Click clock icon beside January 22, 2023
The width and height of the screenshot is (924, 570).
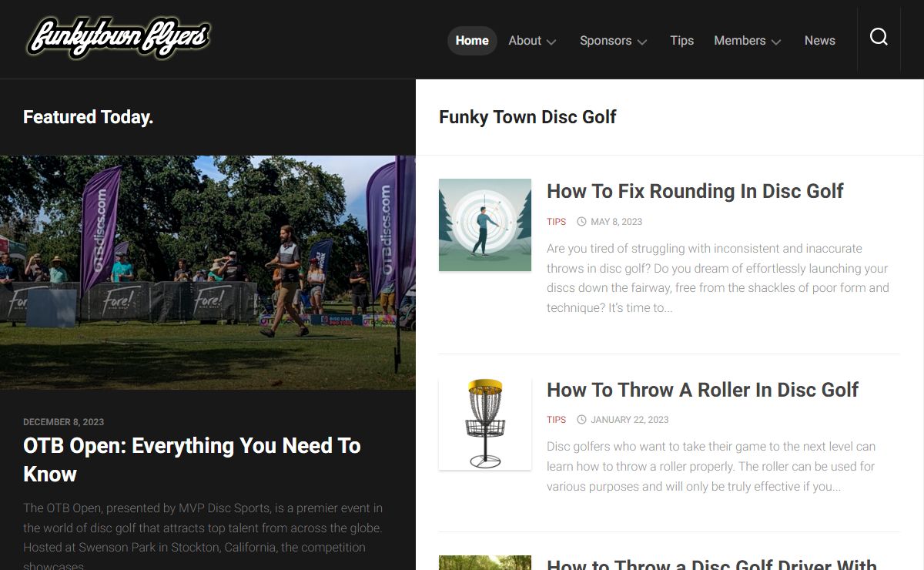click(x=581, y=420)
